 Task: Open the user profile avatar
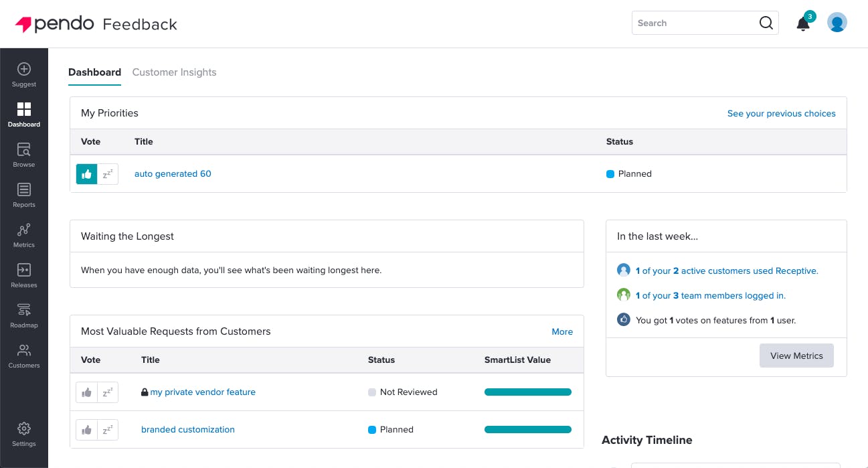837,23
